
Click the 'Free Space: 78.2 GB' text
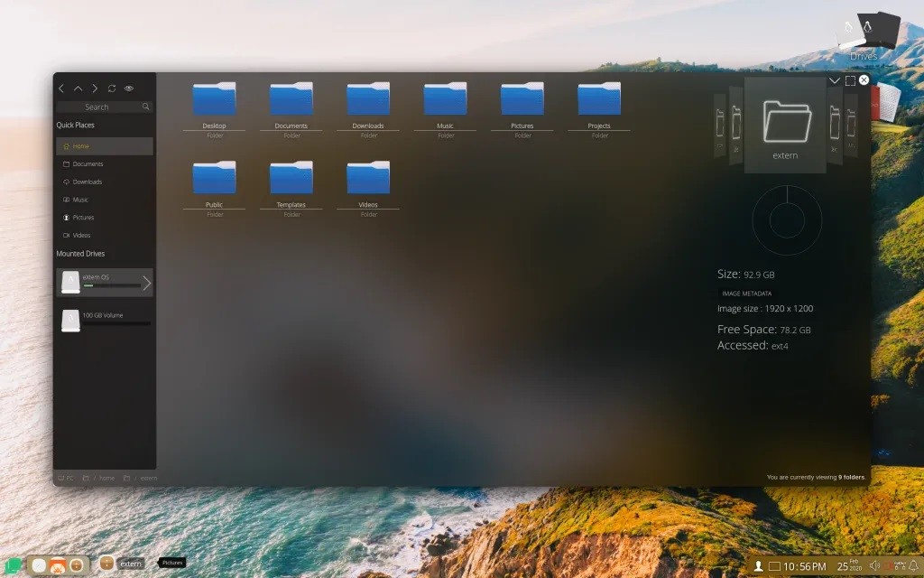pos(763,330)
